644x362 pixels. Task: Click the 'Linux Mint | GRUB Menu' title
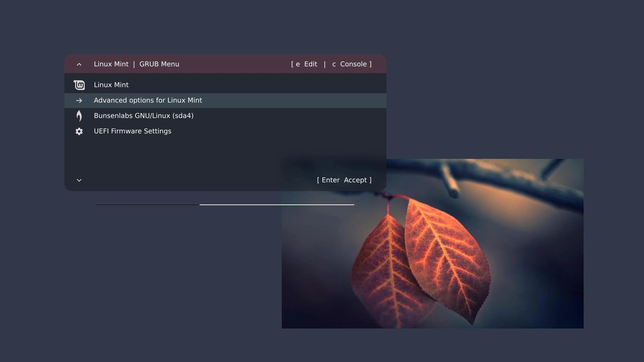(x=137, y=64)
